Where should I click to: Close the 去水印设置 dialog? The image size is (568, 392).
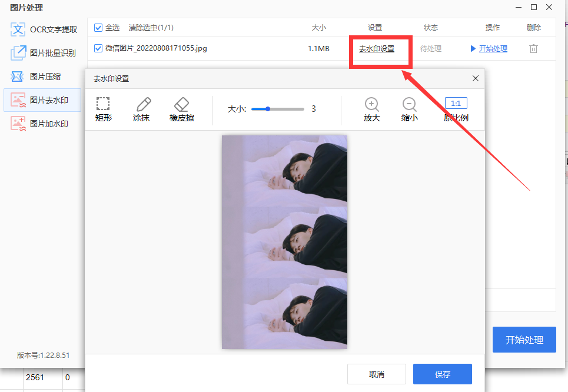click(476, 78)
